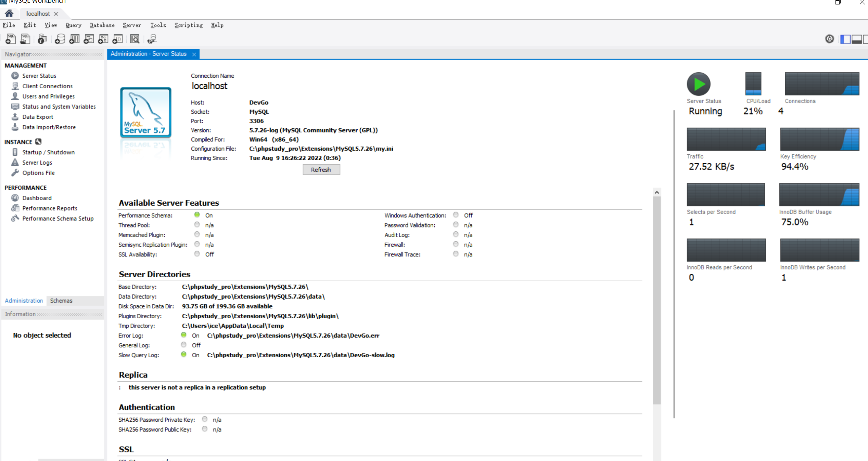868x461 pixels.
Task: Open the object inspector toolbar icon
Action: click(x=42, y=39)
